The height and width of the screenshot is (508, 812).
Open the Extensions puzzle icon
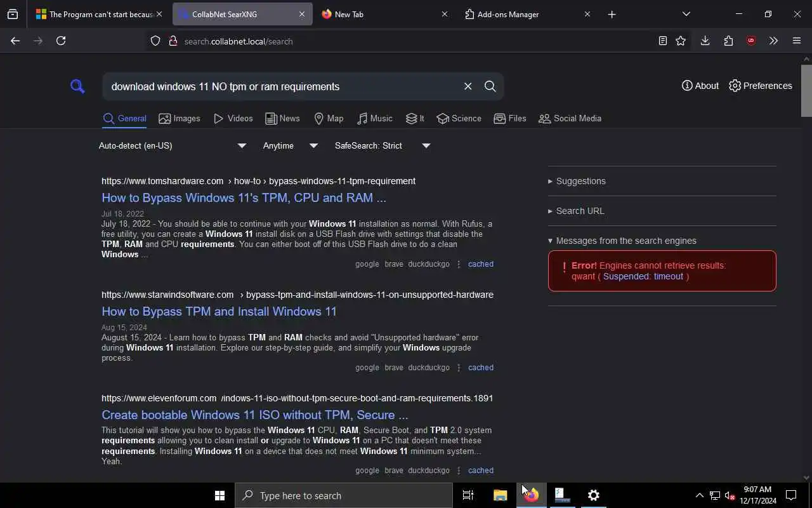[728, 41]
